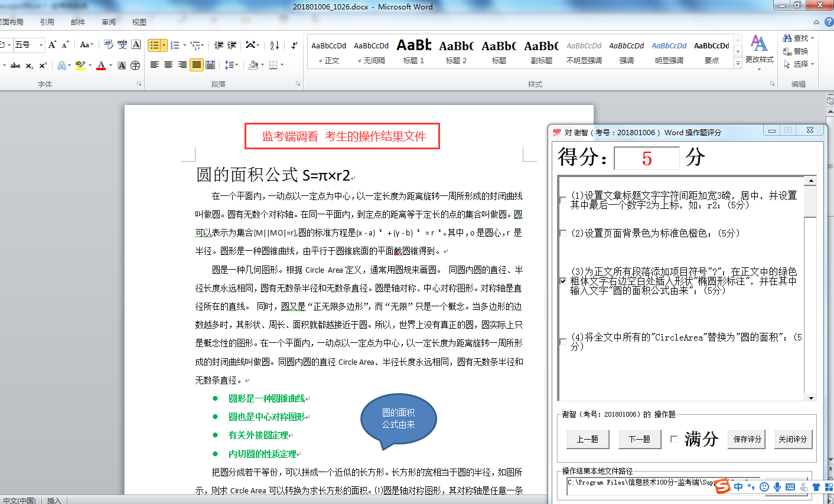Center the paragraph text
834x504 pixels.
coord(168,65)
